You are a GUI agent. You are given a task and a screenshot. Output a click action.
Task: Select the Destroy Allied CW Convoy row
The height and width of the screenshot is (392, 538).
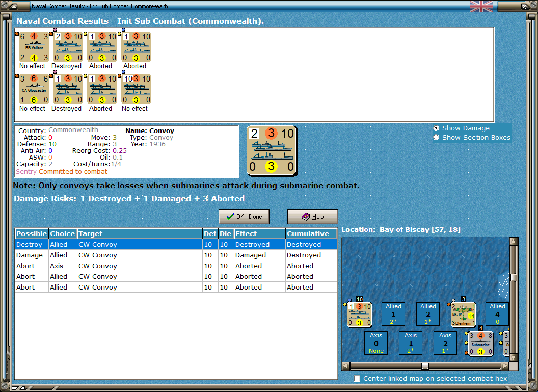[176, 244]
